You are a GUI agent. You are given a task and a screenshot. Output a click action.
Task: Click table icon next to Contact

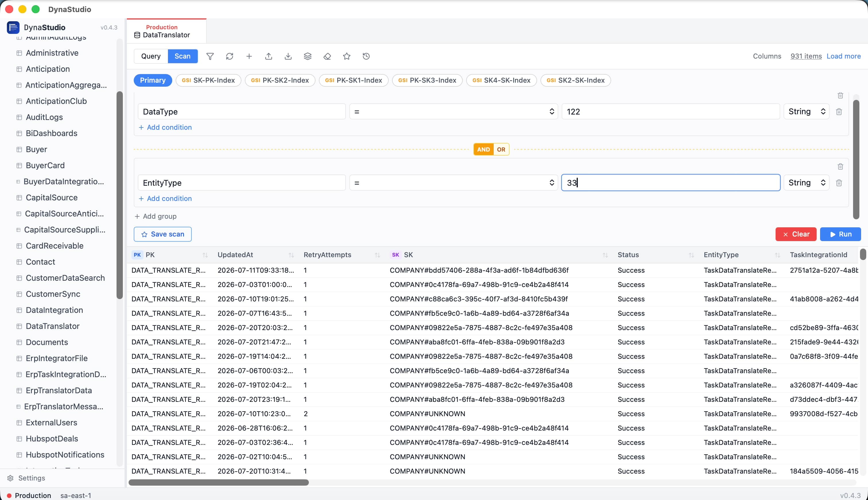pyautogui.click(x=19, y=262)
